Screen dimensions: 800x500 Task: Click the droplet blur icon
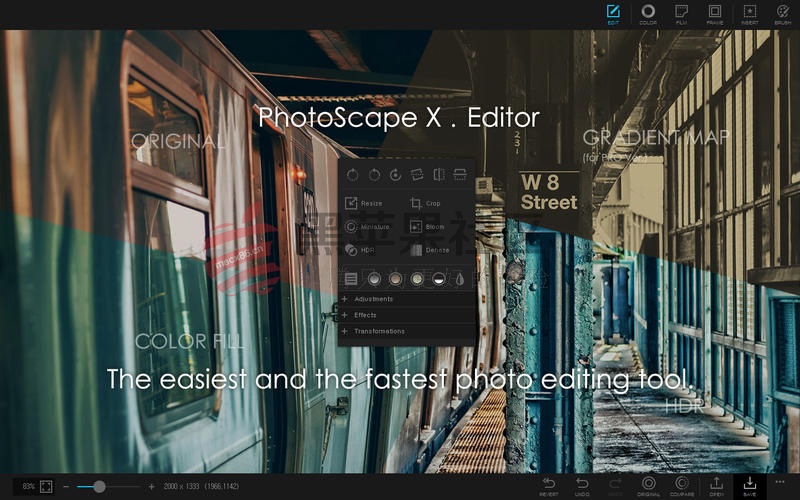(x=460, y=279)
